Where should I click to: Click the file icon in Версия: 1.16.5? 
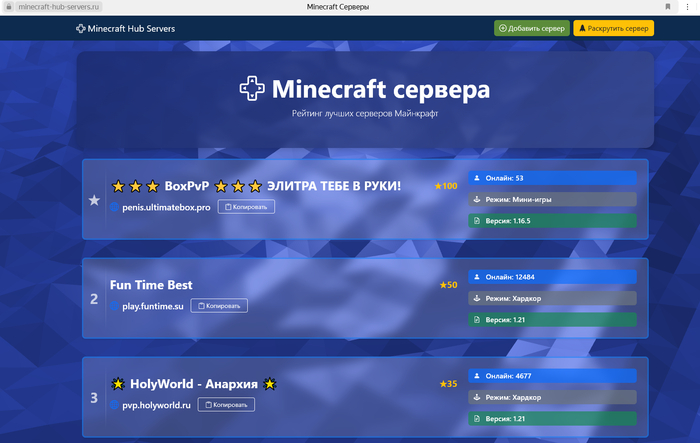click(x=477, y=221)
